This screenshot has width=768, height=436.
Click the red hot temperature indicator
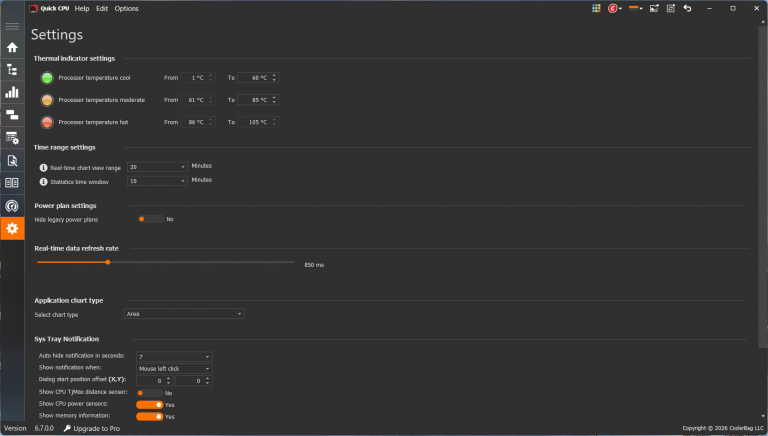tap(47, 122)
